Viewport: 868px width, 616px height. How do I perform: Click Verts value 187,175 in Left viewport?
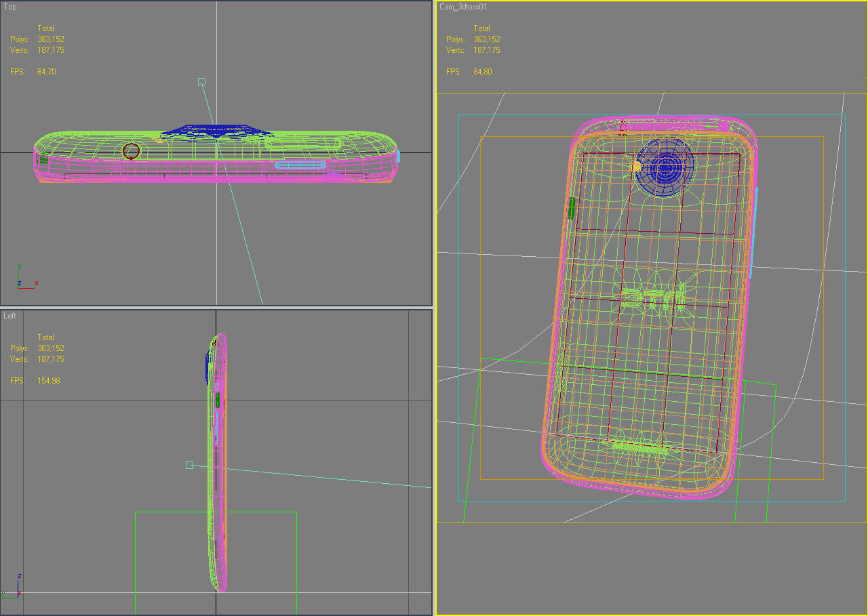tap(51, 359)
